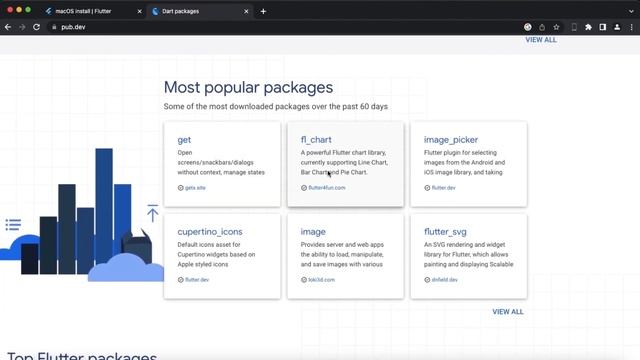Screen dimensions: 640x360
Task: Open the cupertino_icons package link
Action: point(210,231)
